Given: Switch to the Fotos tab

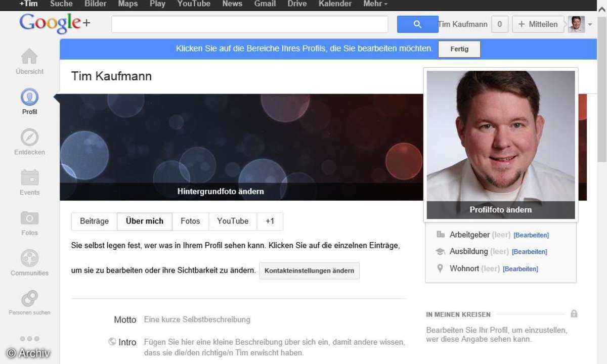Looking at the screenshot, I should tap(190, 221).
